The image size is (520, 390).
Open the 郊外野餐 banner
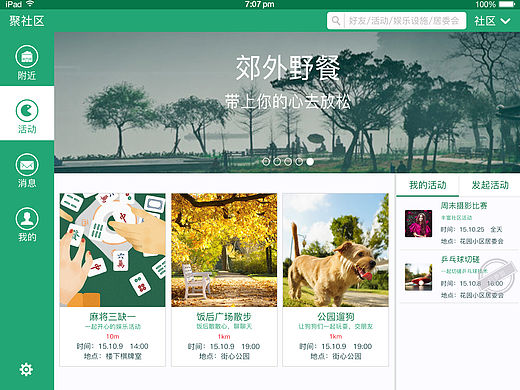point(287,102)
